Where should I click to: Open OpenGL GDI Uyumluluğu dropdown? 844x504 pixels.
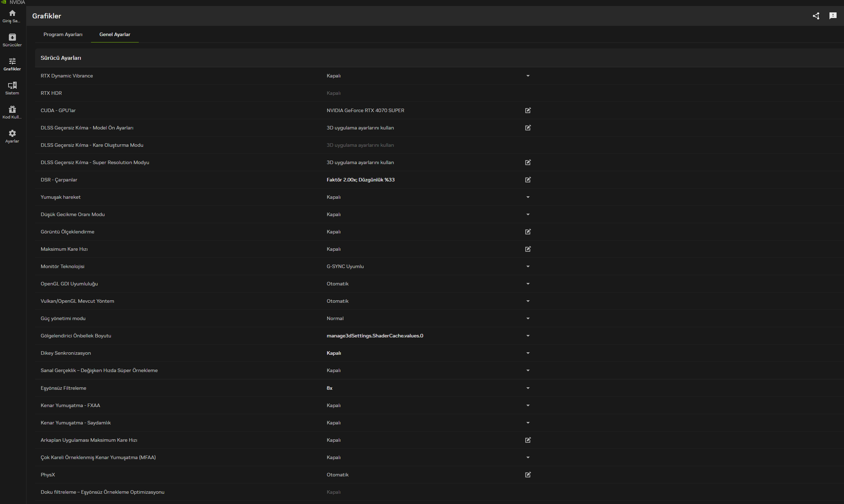(x=528, y=284)
